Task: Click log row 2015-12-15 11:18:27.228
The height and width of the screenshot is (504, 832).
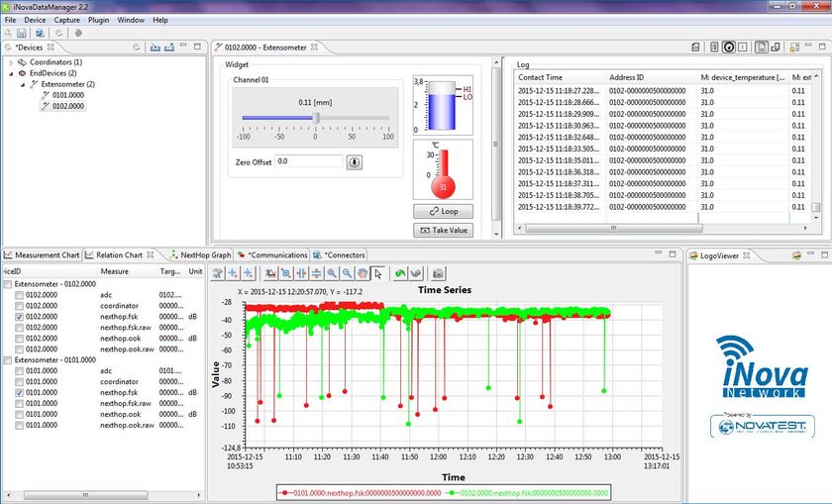Action: pyautogui.click(x=664, y=91)
